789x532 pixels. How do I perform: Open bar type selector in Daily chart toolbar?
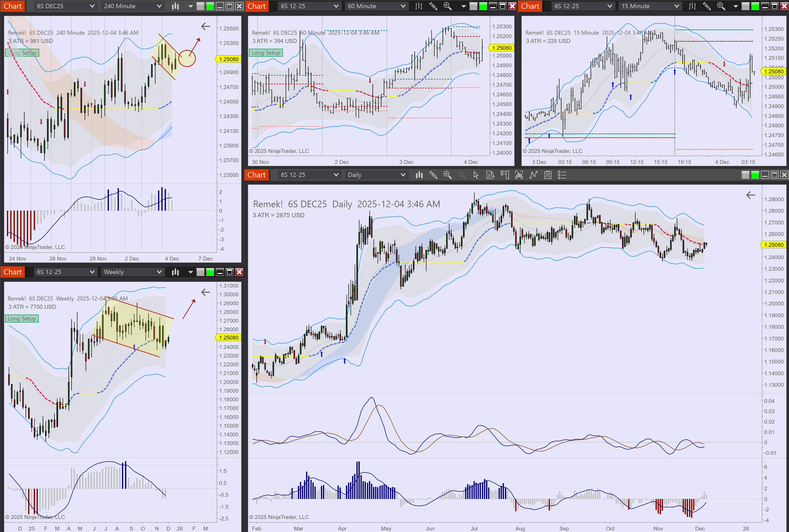(x=419, y=175)
